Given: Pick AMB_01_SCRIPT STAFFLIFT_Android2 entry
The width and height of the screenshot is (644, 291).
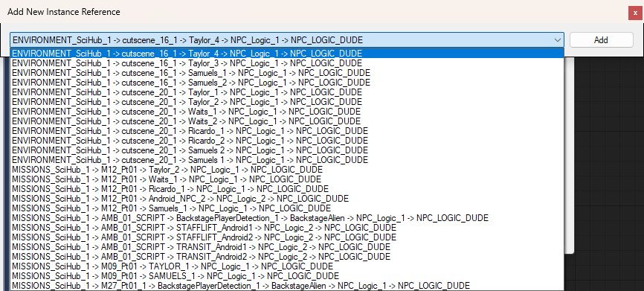Looking at the screenshot, I should (x=287, y=237).
